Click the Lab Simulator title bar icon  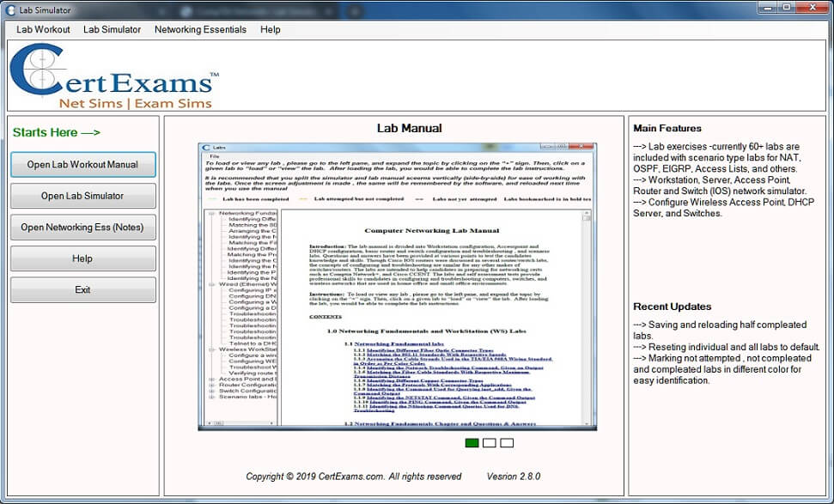(x=9, y=9)
